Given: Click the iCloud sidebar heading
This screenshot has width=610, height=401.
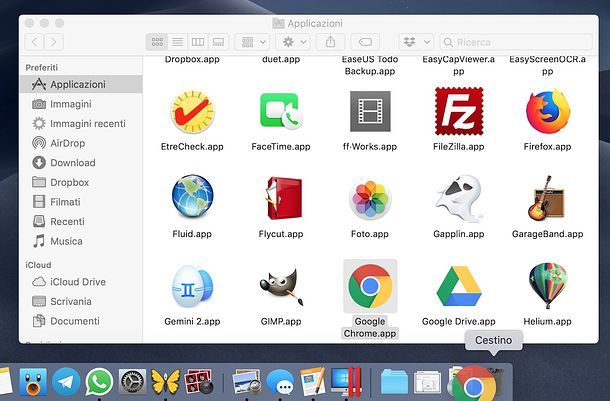Looking at the screenshot, I should [38, 265].
